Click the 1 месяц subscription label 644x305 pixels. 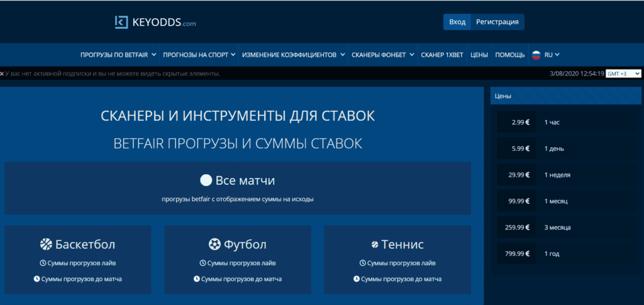pos(556,201)
